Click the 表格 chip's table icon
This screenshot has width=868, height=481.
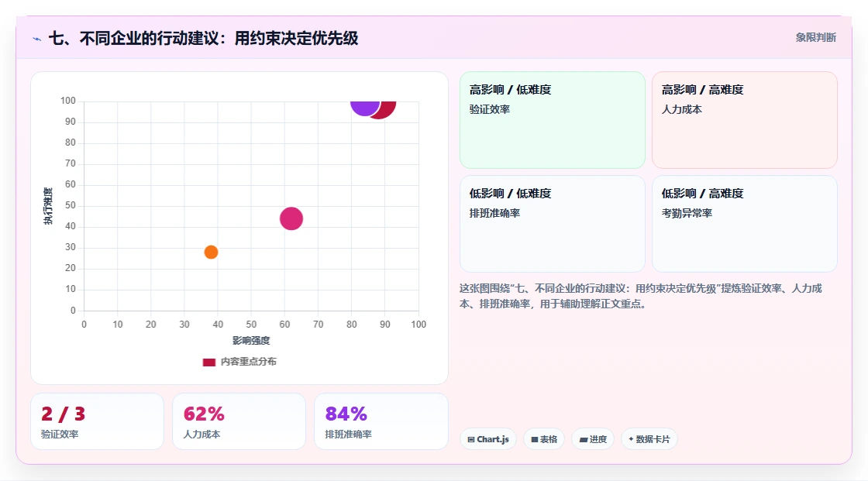[x=535, y=439]
